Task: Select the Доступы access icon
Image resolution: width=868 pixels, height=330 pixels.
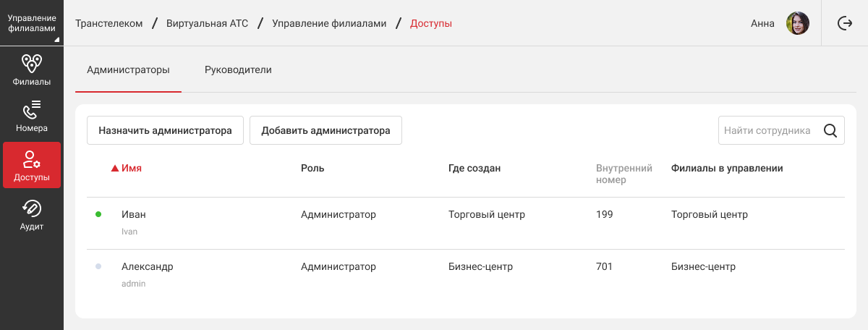Action: pos(32,159)
